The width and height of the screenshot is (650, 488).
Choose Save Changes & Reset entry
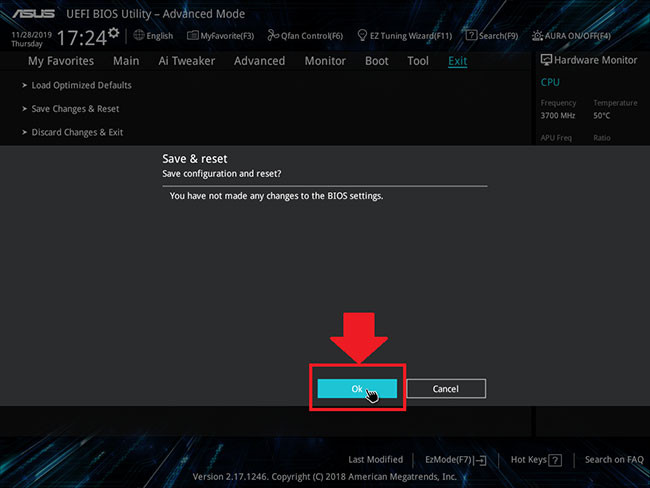click(x=75, y=109)
